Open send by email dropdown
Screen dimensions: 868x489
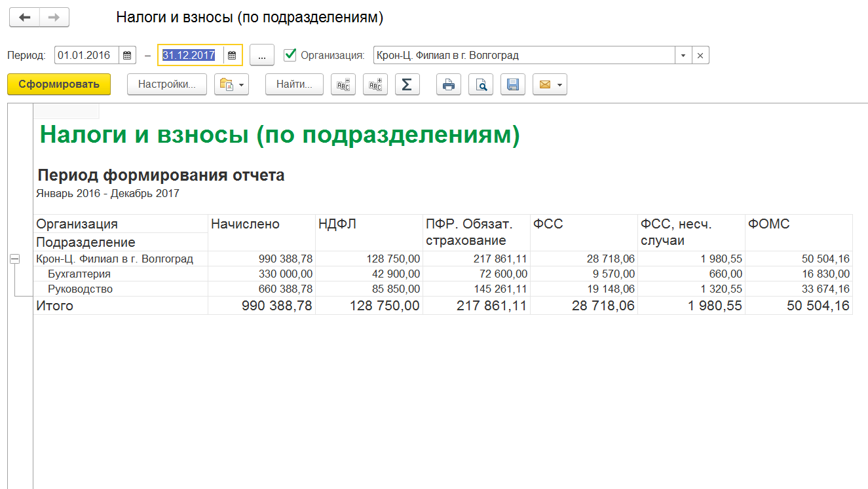point(550,84)
